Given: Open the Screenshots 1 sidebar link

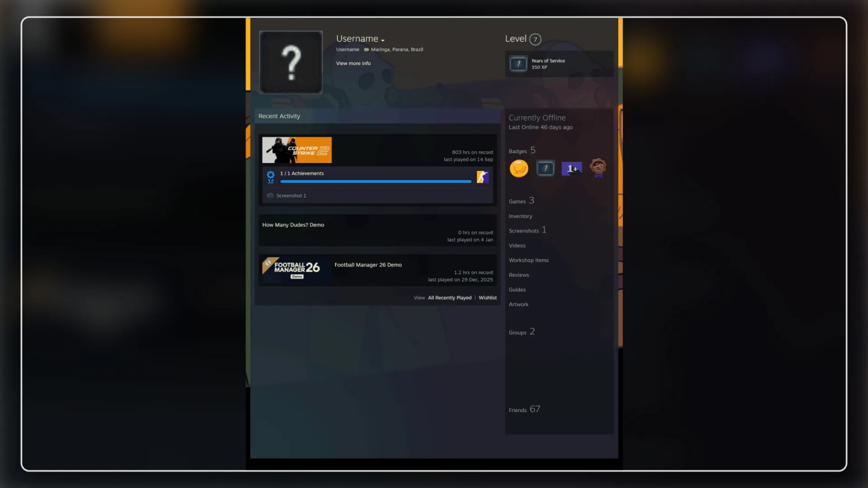Looking at the screenshot, I should 527,230.
